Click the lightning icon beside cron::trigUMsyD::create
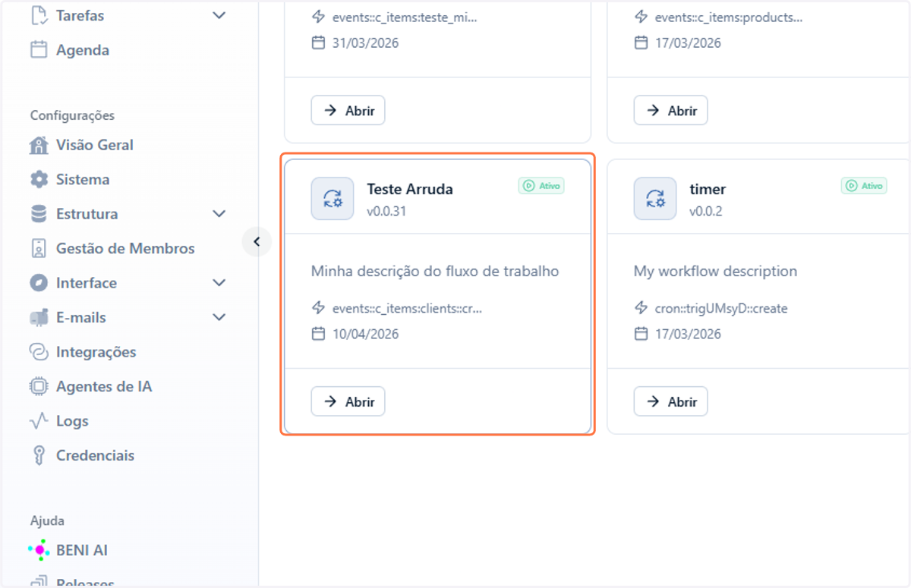Viewport: 911px width, 588px height. tap(641, 308)
